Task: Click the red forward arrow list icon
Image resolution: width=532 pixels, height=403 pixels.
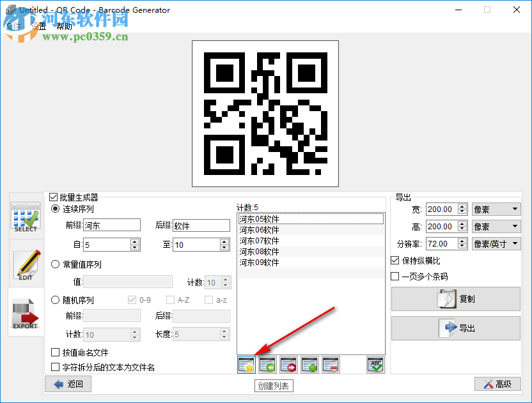Action: pos(288,364)
